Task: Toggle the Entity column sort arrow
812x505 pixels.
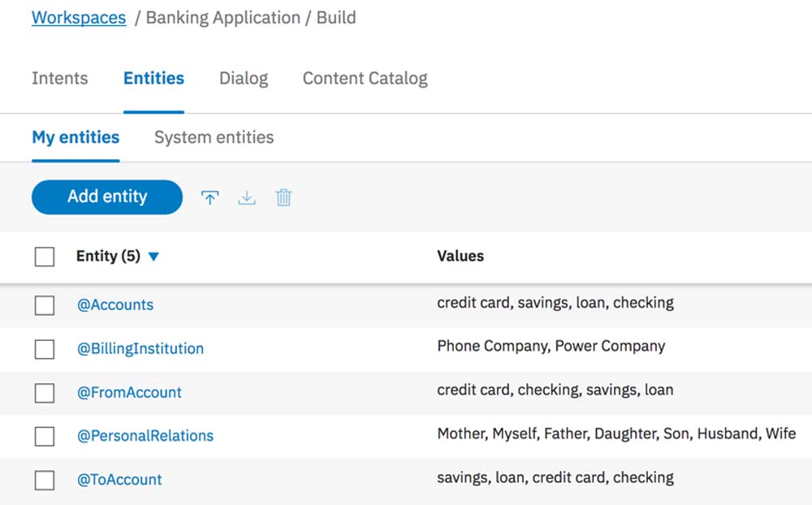Action: [x=154, y=257]
